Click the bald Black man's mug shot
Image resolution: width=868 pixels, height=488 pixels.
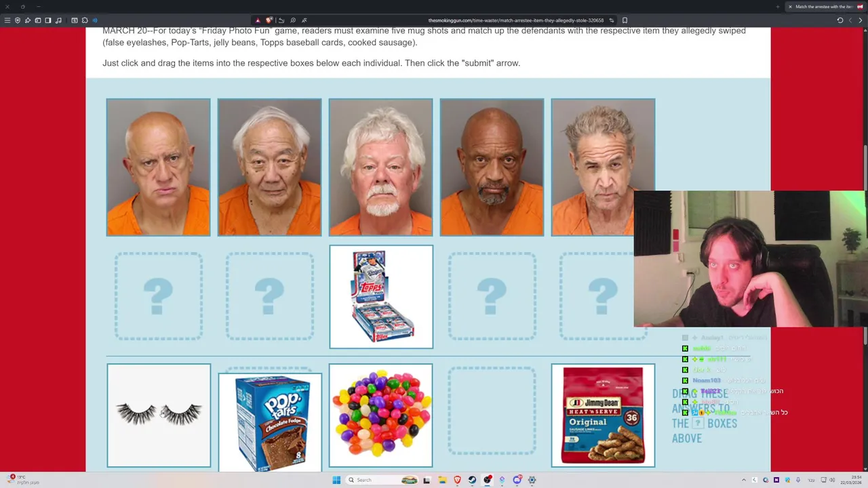tap(492, 167)
